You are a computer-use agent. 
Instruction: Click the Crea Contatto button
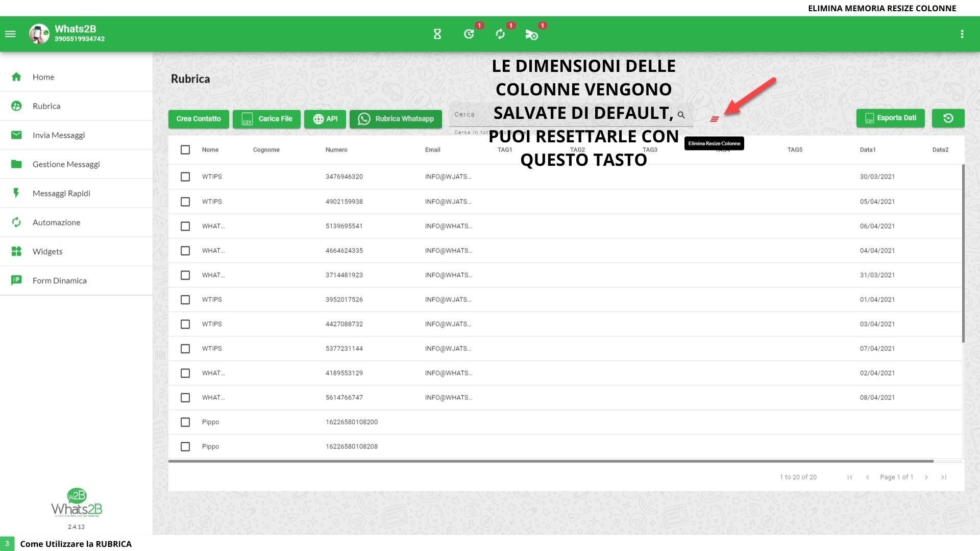tap(199, 119)
